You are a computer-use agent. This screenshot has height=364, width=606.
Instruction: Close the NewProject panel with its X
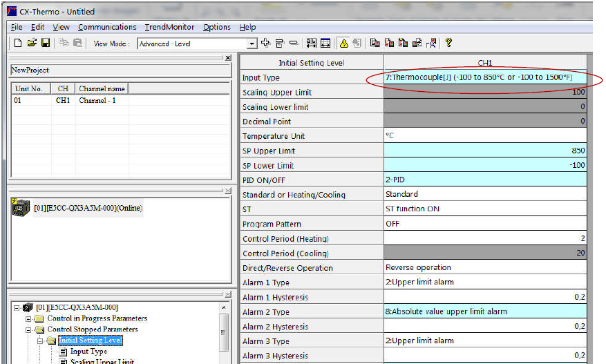point(228,57)
